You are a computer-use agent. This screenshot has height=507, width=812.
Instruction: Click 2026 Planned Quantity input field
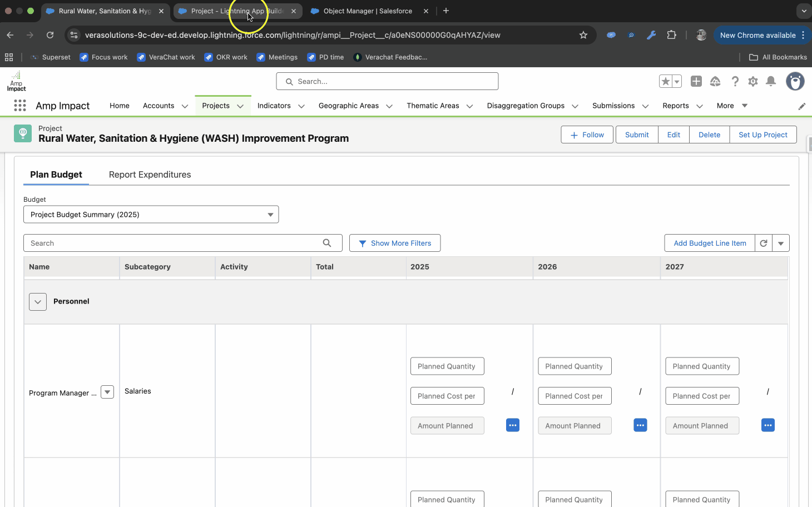pyautogui.click(x=575, y=366)
